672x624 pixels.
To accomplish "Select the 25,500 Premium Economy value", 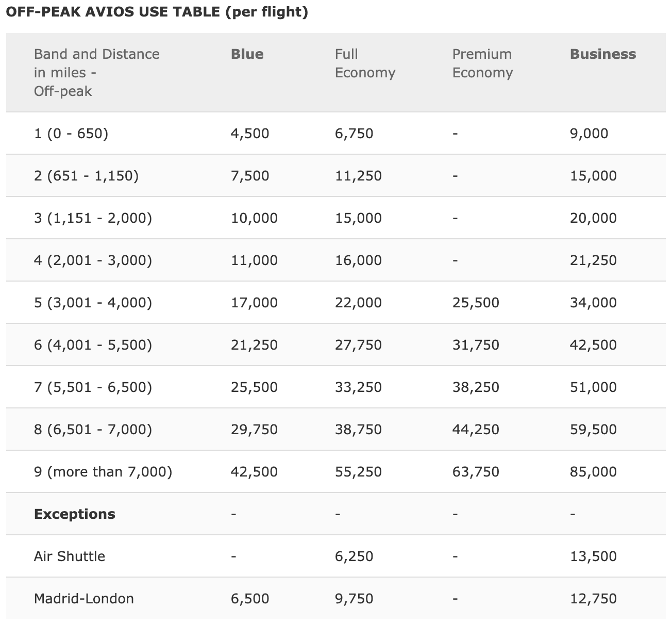I will [x=476, y=303].
